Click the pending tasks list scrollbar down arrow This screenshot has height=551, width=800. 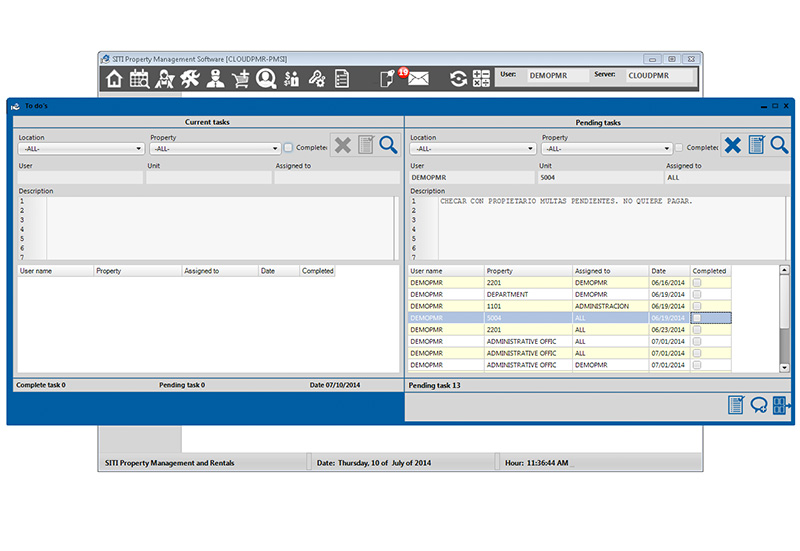[x=784, y=366]
